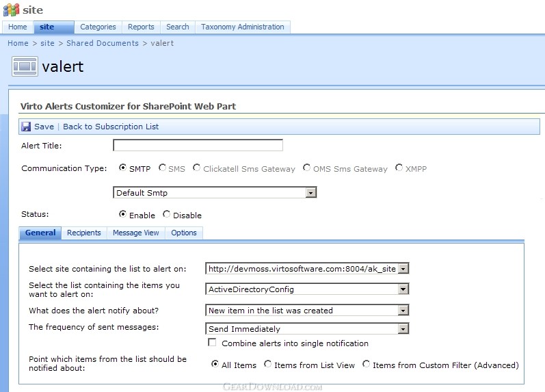Click the Save link

[x=44, y=127]
